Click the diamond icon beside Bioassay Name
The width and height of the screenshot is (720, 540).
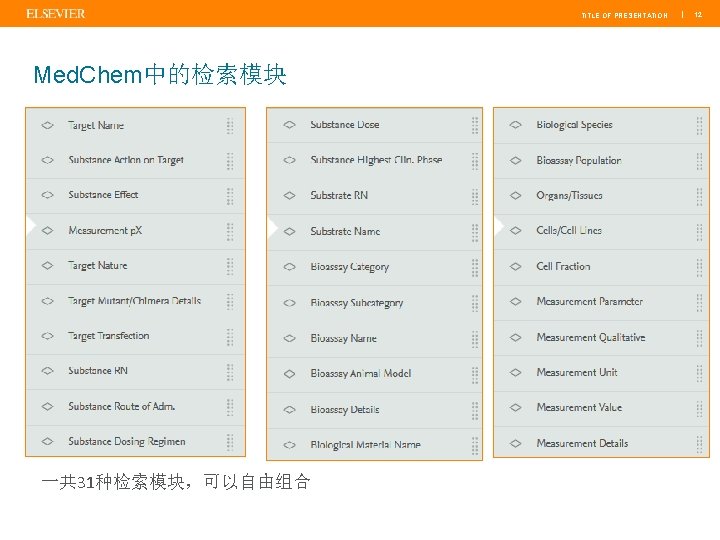pyautogui.click(x=289, y=338)
